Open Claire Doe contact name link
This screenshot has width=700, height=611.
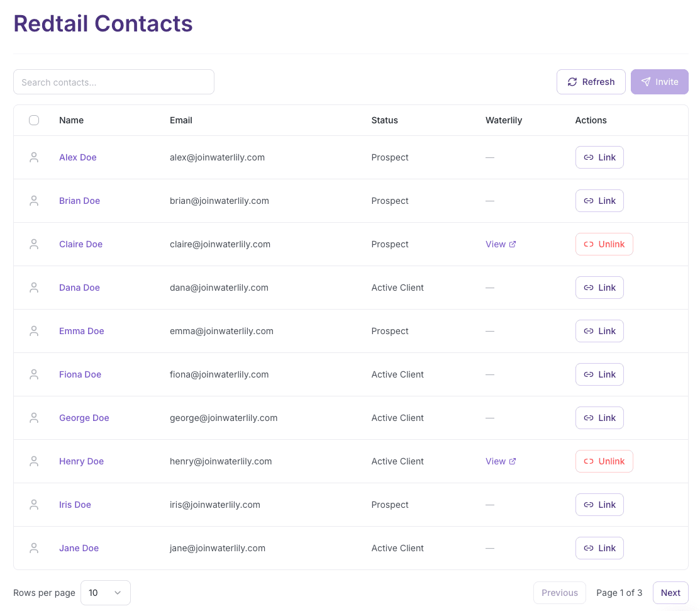81,244
